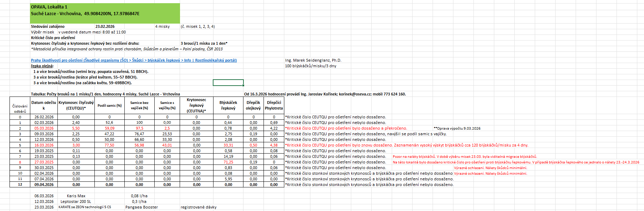
Task: Select the cell showing 14,19
Action: pyautogui.click(x=228, y=156)
